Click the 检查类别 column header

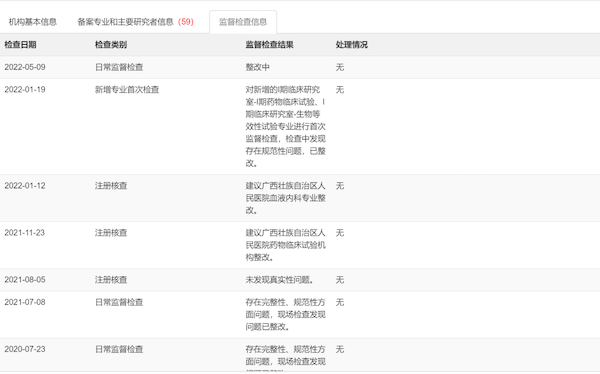(111, 45)
